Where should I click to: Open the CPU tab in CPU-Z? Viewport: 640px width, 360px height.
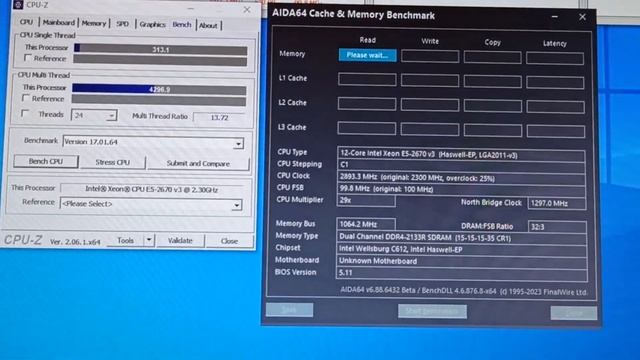pos(27,22)
